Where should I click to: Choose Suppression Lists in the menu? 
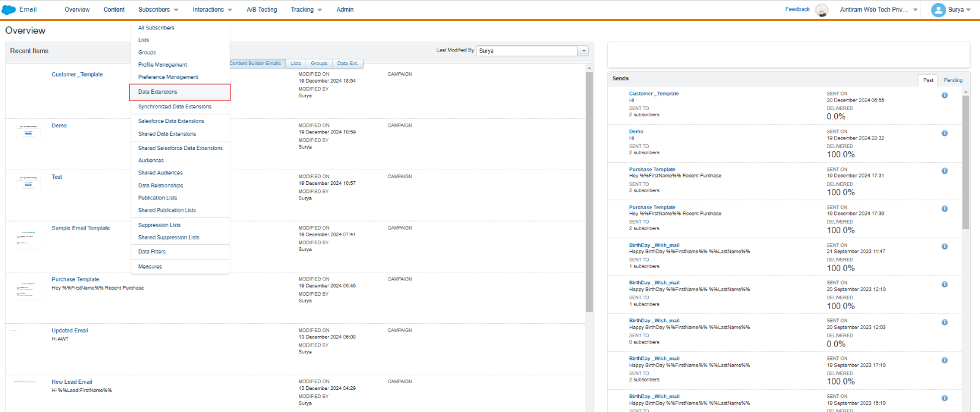[x=159, y=225]
